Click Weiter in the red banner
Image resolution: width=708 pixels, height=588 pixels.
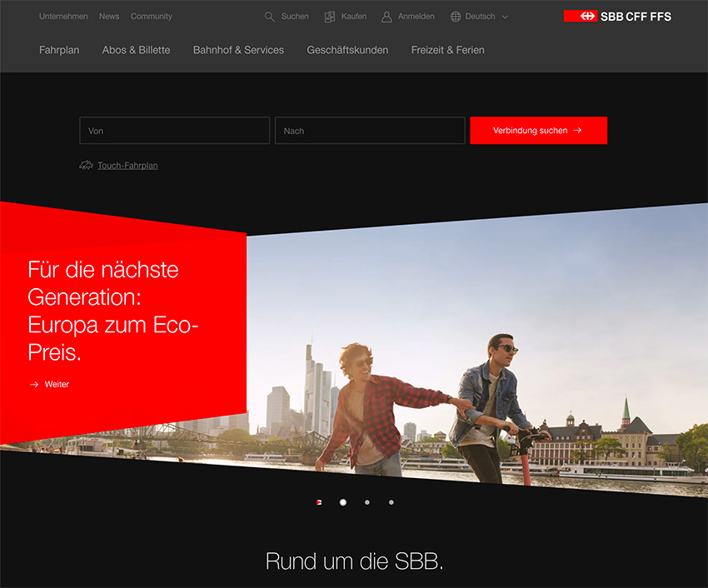pos(57,384)
